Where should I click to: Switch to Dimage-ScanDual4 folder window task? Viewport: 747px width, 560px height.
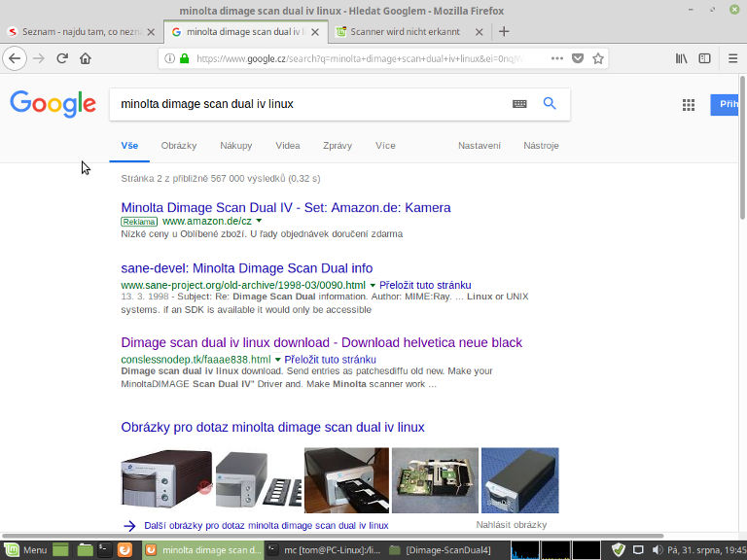point(441,550)
